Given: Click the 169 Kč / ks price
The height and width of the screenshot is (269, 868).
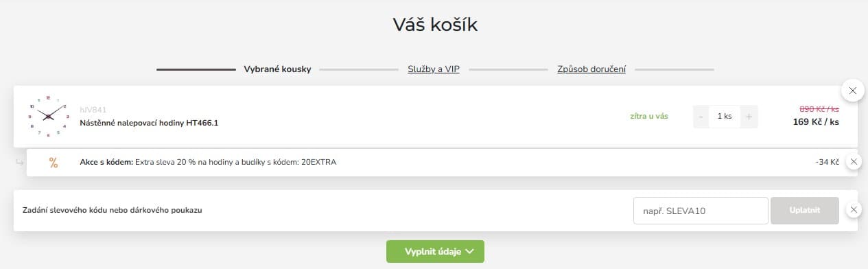Looking at the screenshot, I should (x=816, y=122).
